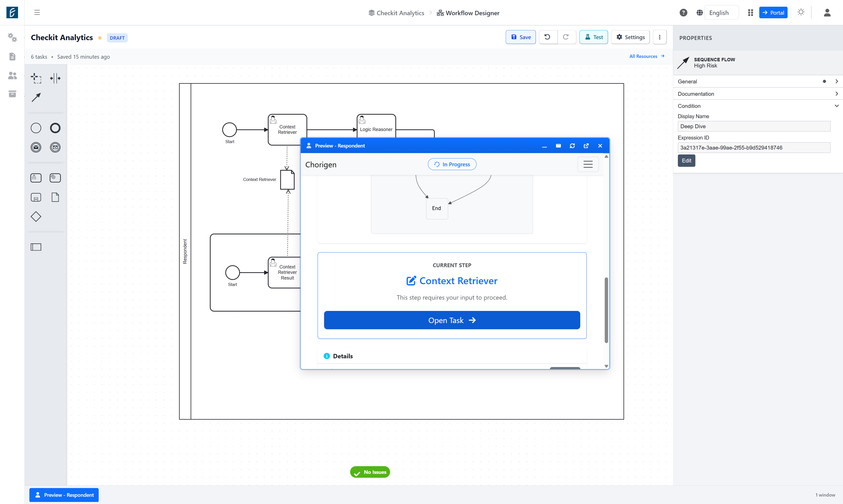Viewport: 843px width, 504px height.
Task: Open the apps grid icon
Action: coord(750,13)
